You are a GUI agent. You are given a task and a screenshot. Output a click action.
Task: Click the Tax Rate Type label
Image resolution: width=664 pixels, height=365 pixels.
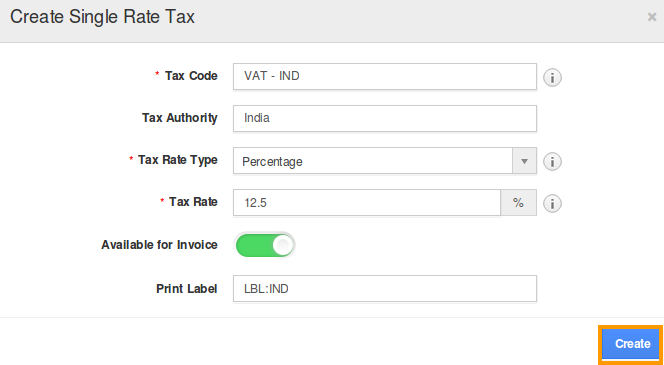tap(177, 160)
